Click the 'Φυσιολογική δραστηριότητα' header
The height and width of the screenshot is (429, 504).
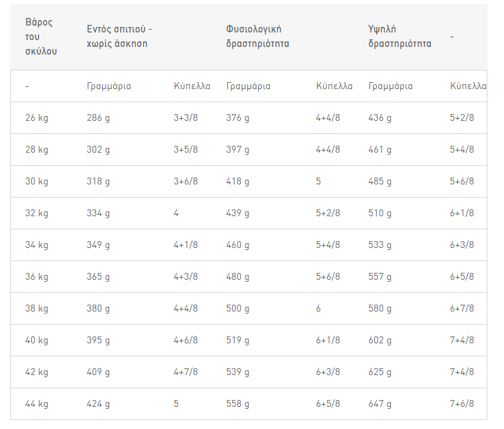point(258,37)
